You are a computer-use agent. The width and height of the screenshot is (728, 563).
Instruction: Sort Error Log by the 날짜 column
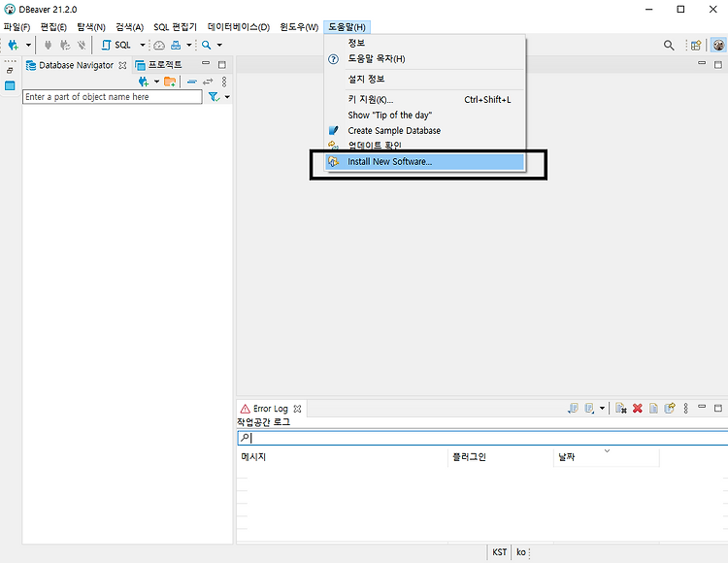coord(606,457)
